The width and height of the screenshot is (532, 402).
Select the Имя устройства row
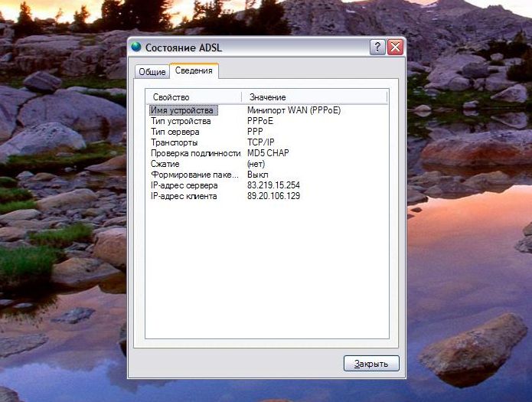184,110
